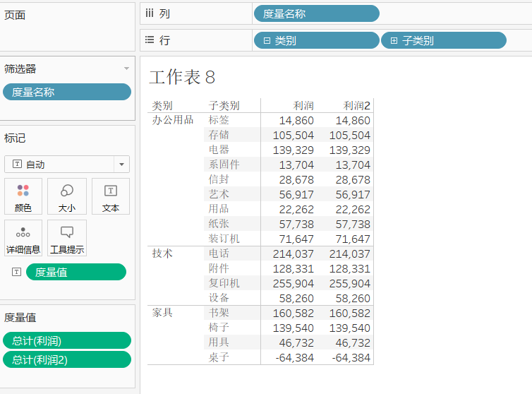Viewport: 532px width, 394px height.
Task: Click the 利润 value -64,384 for 桌子
Action: [295, 358]
